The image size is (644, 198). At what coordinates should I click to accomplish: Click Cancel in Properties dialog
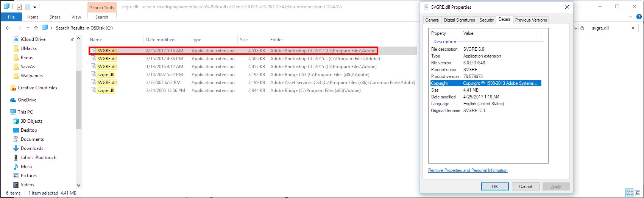coord(525,187)
